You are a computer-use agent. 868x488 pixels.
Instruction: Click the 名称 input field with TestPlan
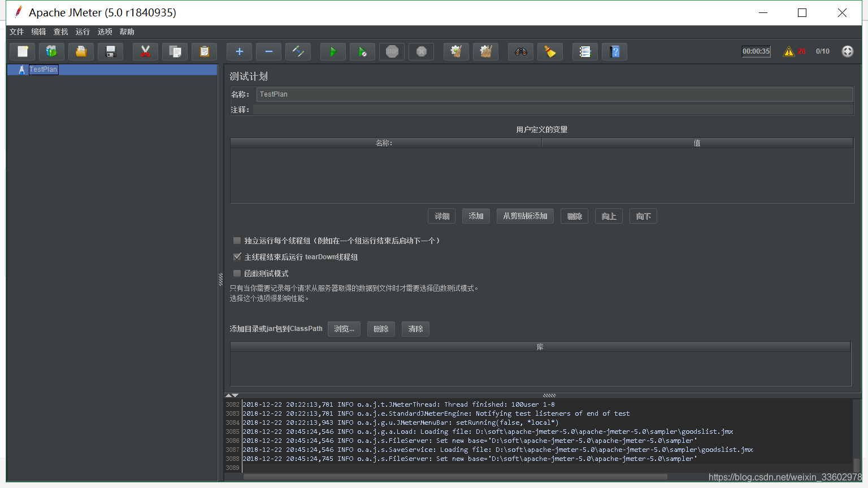click(x=554, y=94)
